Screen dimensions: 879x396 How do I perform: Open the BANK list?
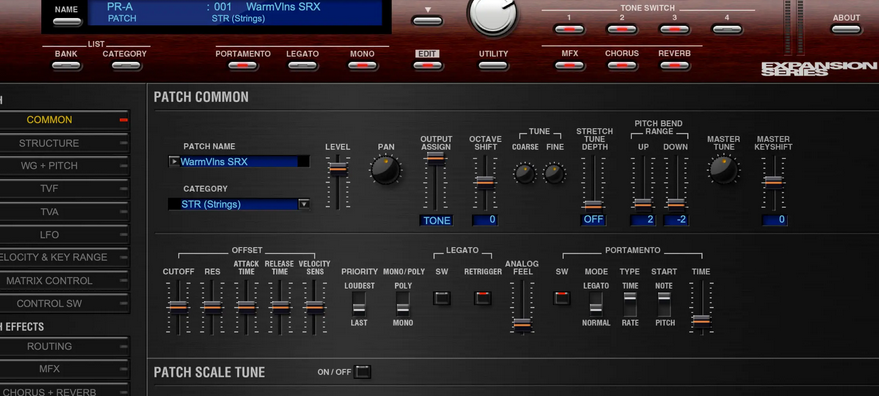[66, 66]
